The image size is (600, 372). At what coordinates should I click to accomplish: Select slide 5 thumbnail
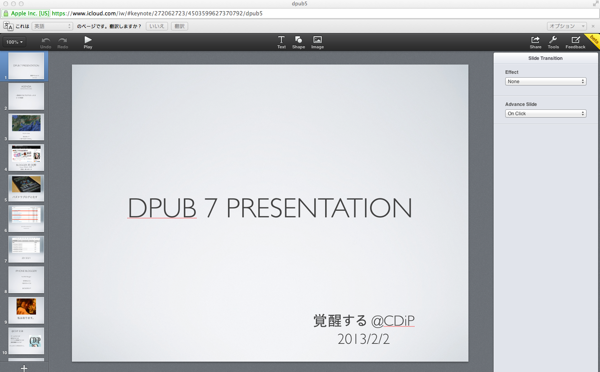[x=26, y=188]
